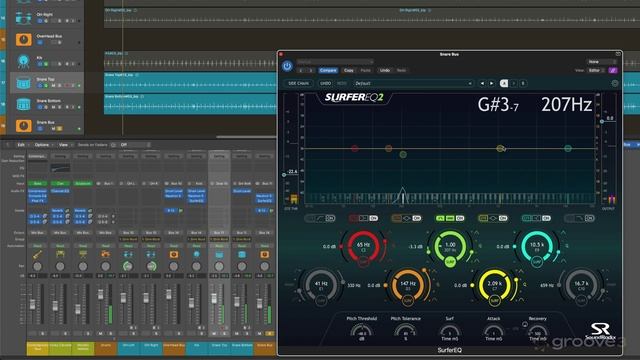This screenshot has width=640, height=360.
Task: Select the Snare Bottom track icon
Action: click(23, 104)
